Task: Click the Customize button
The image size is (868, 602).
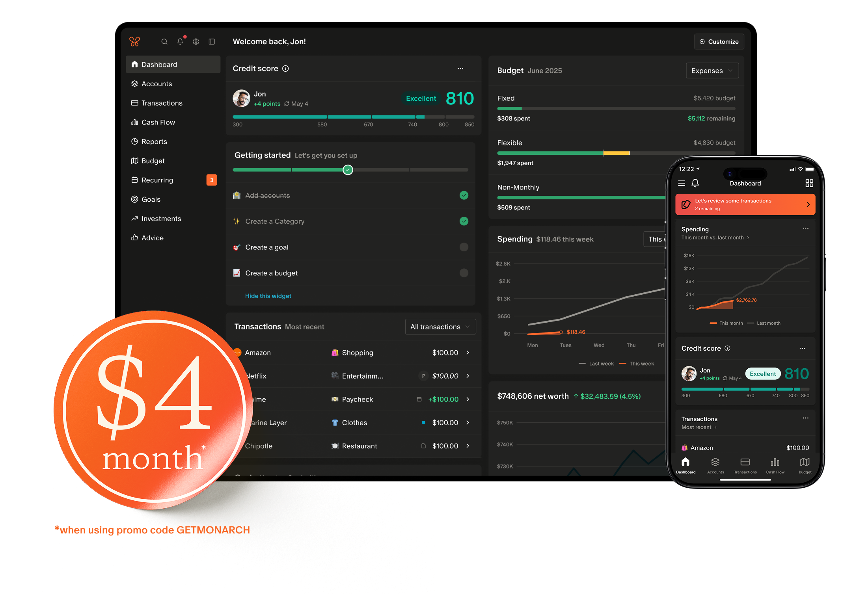Action: point(719,42)
